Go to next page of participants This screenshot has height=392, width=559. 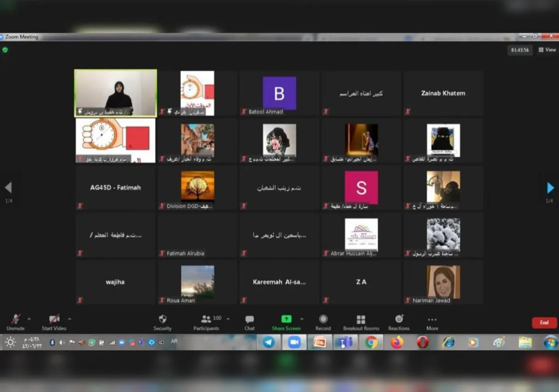(550, 188)
